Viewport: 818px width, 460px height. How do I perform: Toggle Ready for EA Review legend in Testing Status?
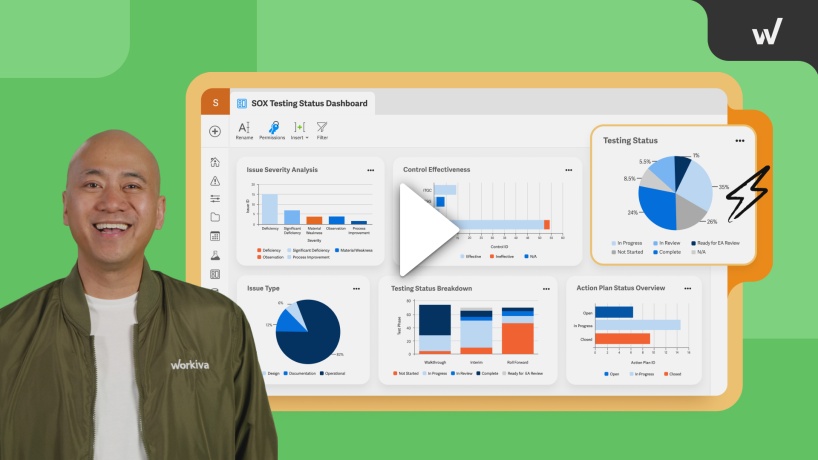click(716, 243)
